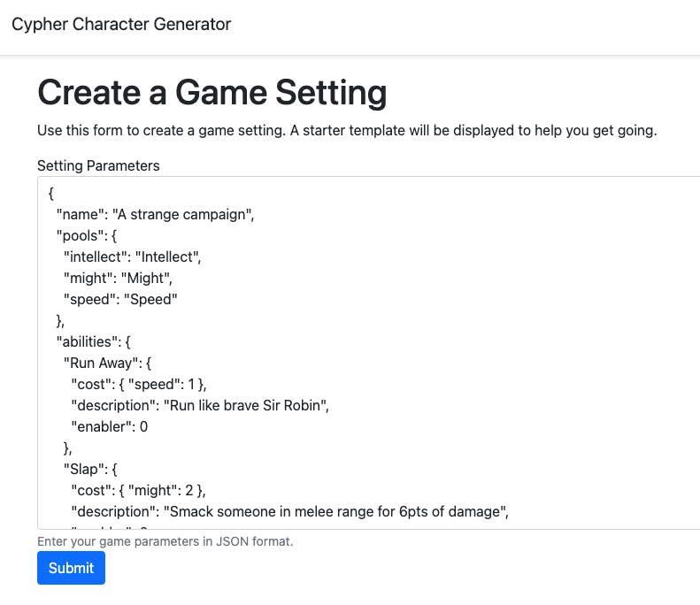Place cursor on the "intellect": "Intellect" line
700x605 pixels.
(x=133, y=257)
